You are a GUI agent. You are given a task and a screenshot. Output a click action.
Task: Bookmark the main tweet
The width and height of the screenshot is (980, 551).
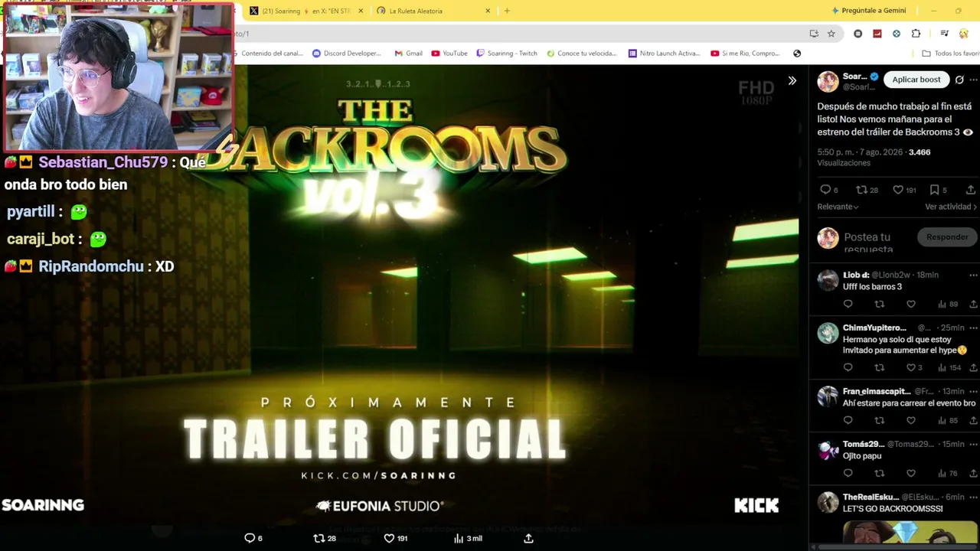click(934, 190)
